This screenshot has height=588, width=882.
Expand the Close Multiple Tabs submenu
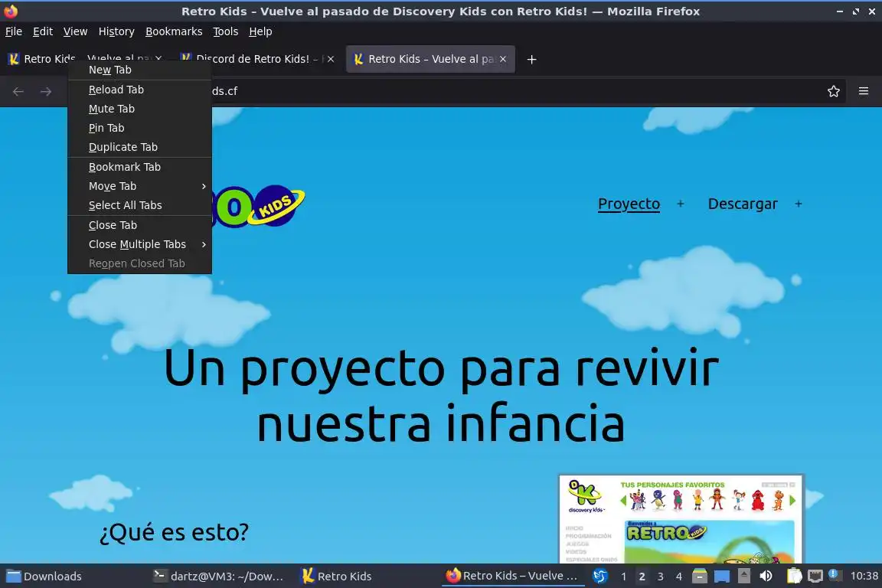[139, 244]
